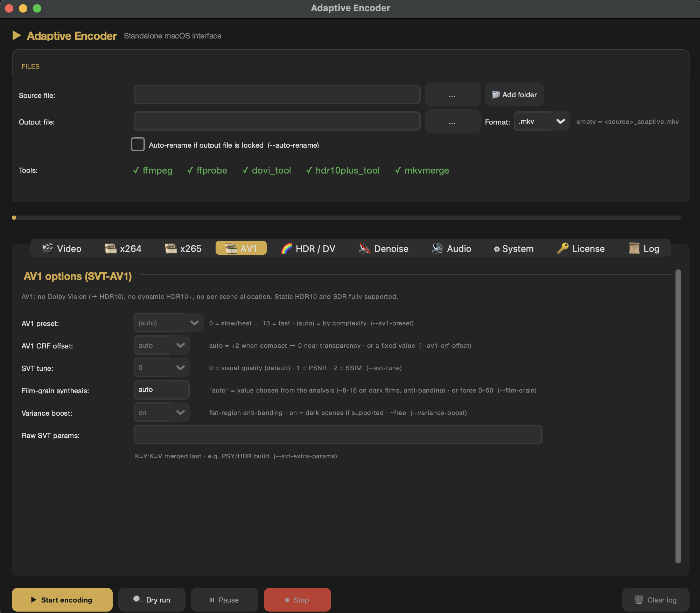Click the folder icon in Add folder
The image size is (700, 613).
pyautogui.click(x=496, y=94)
